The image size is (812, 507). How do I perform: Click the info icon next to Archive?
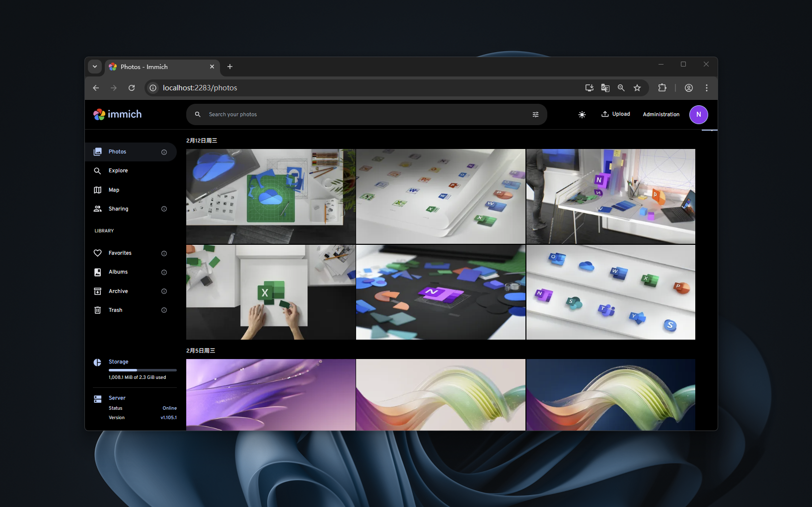tap(164, 291)
